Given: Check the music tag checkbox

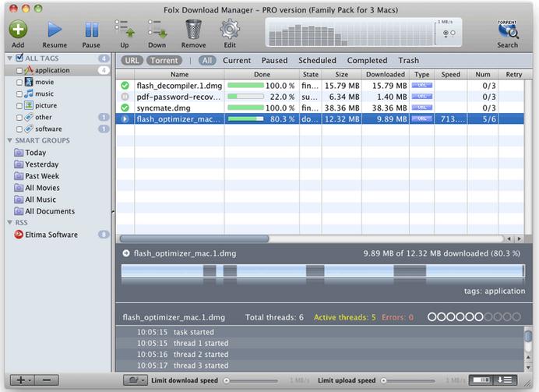Looking at the screenshot, I should click(19, 94).
